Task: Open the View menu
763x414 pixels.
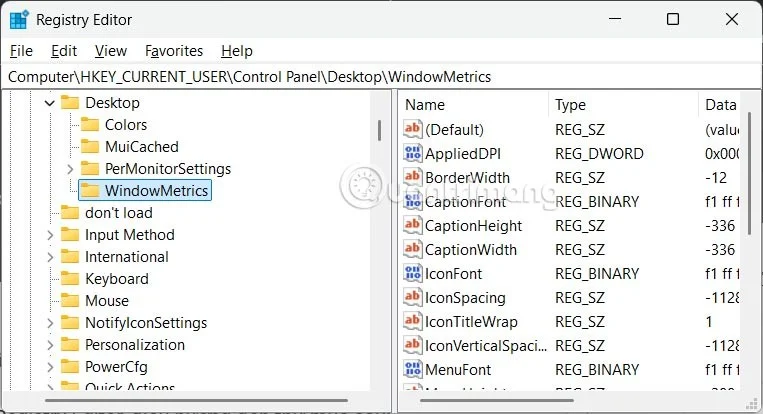Action: click(x=110, y=51)
